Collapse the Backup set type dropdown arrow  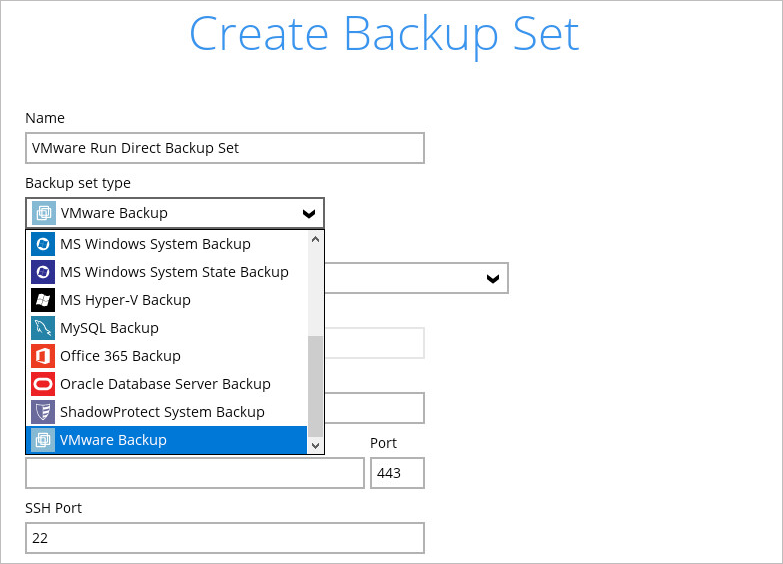pos(309,214)
